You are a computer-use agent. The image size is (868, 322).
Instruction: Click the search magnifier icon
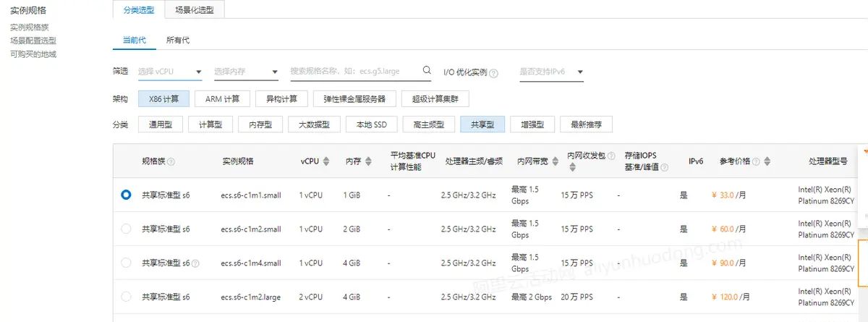coord(427,71)
